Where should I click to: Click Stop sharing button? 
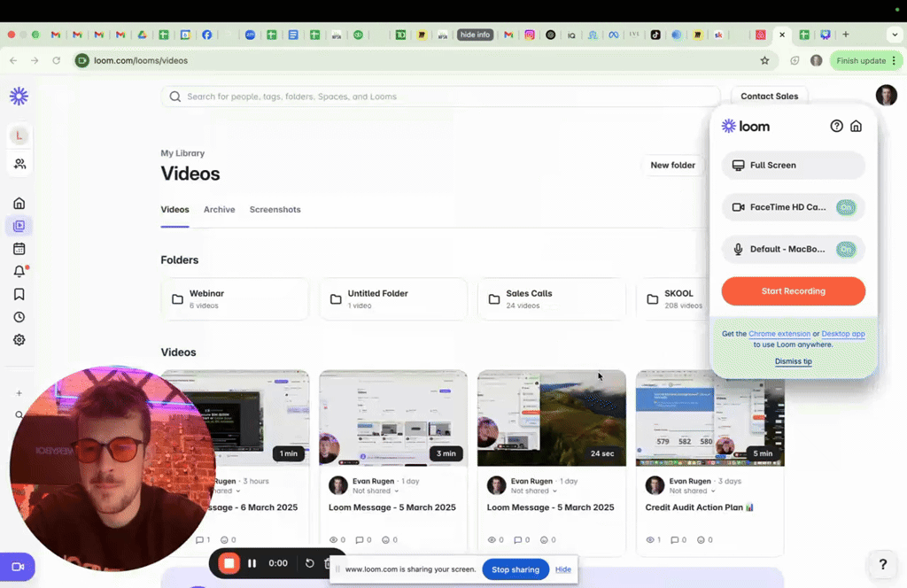[516, 569]
